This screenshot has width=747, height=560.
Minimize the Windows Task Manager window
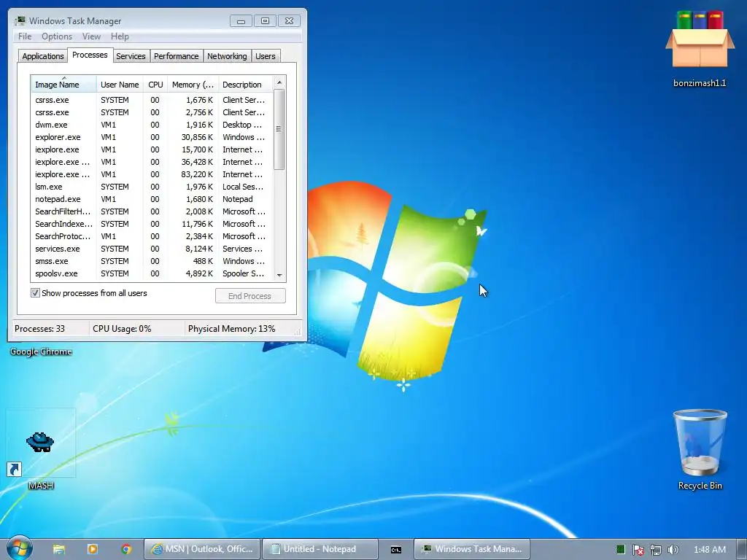click(x=241, y=21)
